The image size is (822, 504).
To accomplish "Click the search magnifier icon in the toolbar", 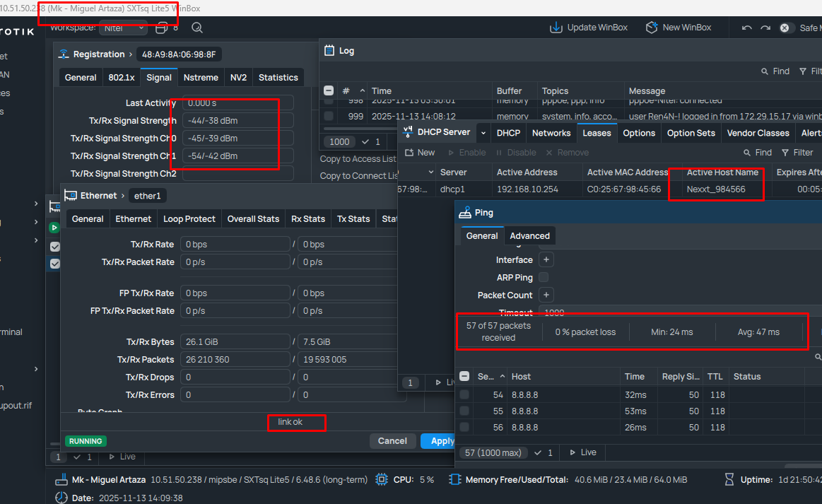I will click(x=197, y=28).
